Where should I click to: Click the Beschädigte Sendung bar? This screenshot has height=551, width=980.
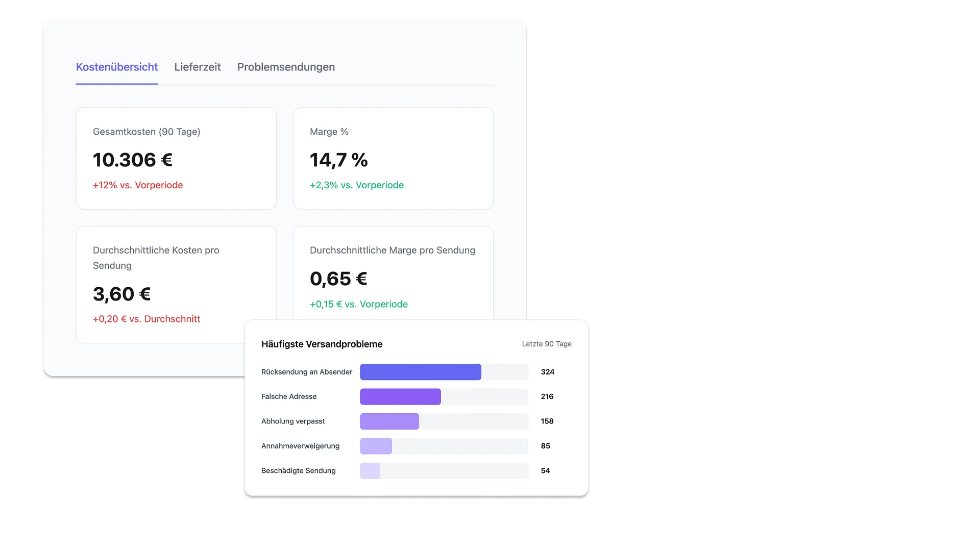370,470
